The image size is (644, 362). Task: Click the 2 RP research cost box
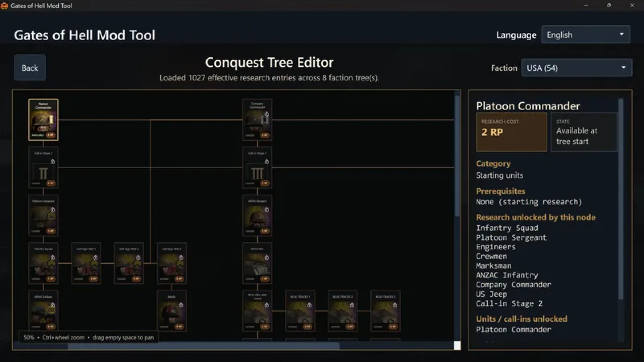511,132
